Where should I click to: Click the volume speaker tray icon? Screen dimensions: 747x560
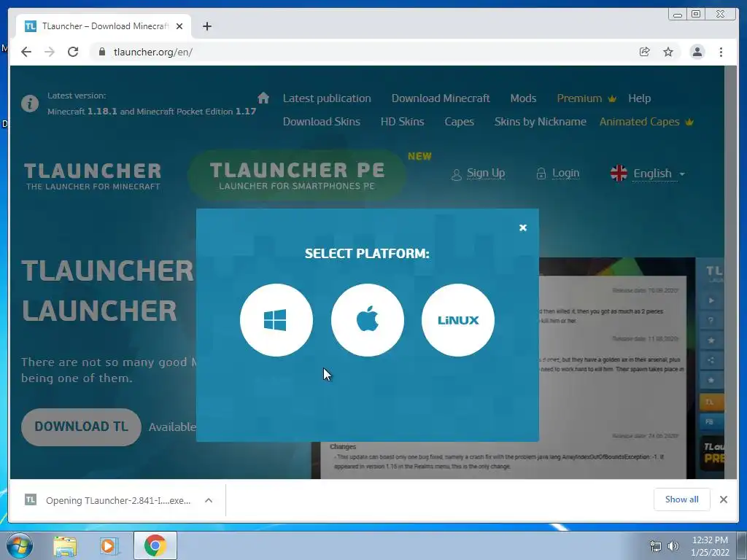click(x=673, y=546)
